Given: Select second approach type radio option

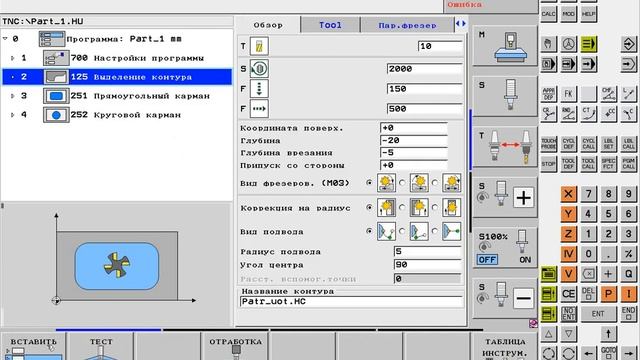Looking at the screenshot, I should coord(402,231).
